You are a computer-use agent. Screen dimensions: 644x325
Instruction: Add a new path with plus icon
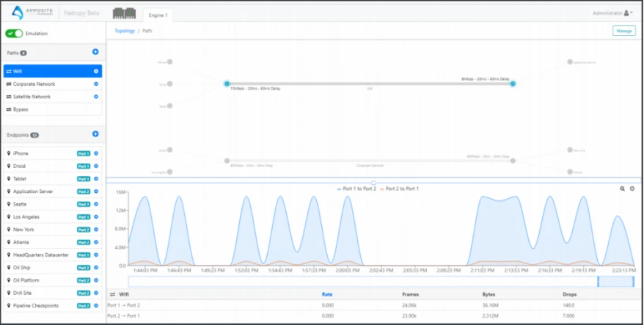95,52
